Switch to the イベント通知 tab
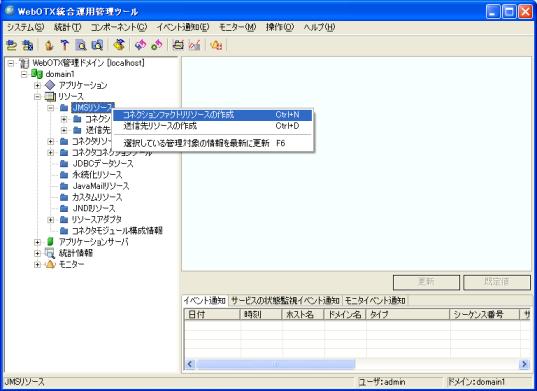This screenshot has width=537, height=391. 204,300
